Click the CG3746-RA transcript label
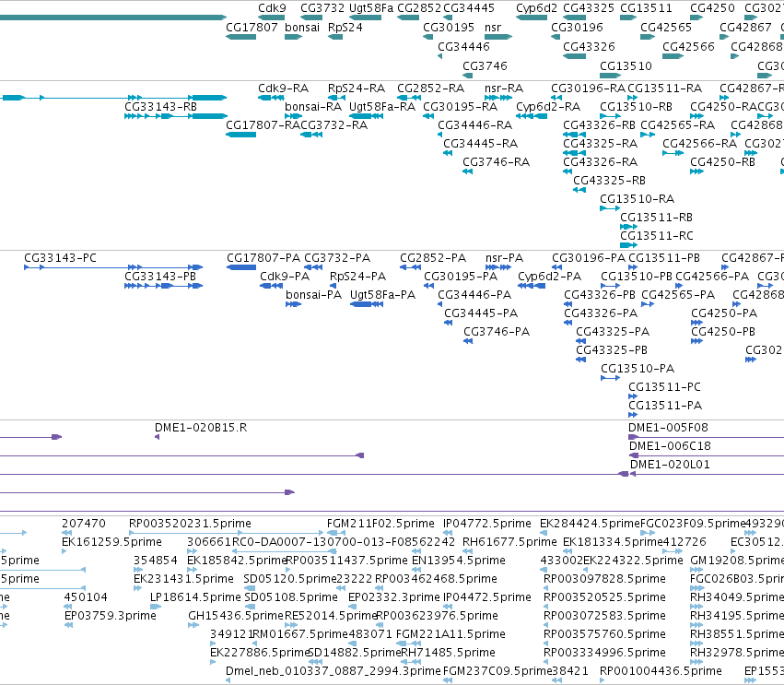This screenshot has width=784, height=685. pyautogui.click(x=496, y=161)
